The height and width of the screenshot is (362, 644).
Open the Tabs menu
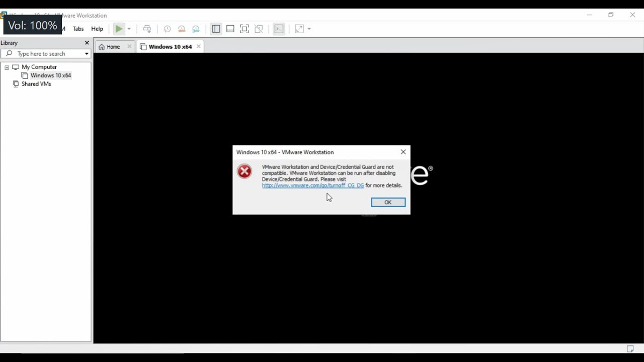78,29
